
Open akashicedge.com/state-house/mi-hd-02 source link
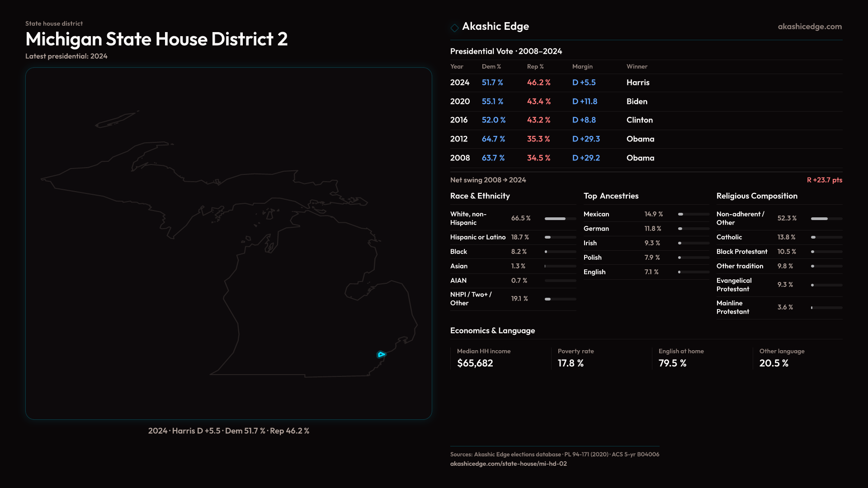coord(508,464)
